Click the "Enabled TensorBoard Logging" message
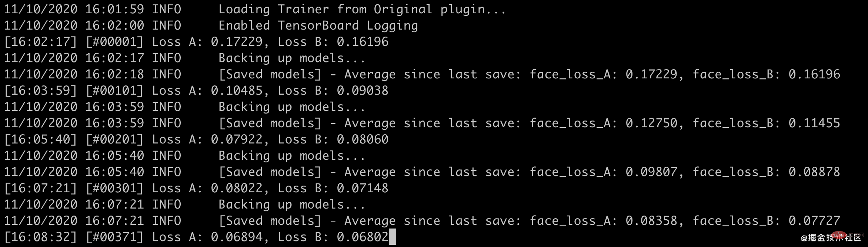Screen dimensions: 868x247 pos(318,26)
